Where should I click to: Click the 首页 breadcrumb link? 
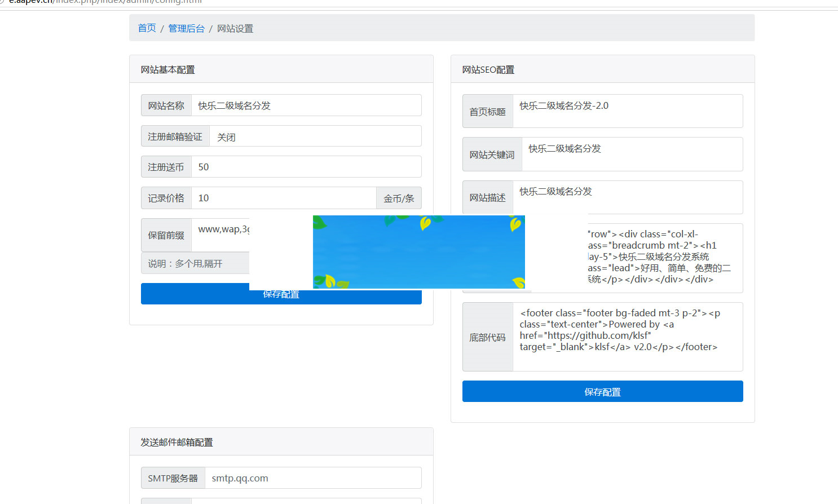[x=146, y=28]
